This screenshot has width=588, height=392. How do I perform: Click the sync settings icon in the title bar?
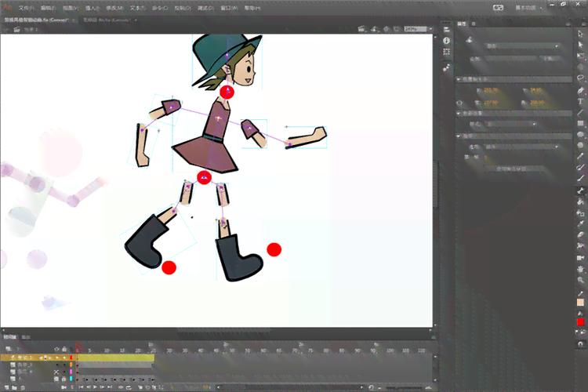coord(498,8)
